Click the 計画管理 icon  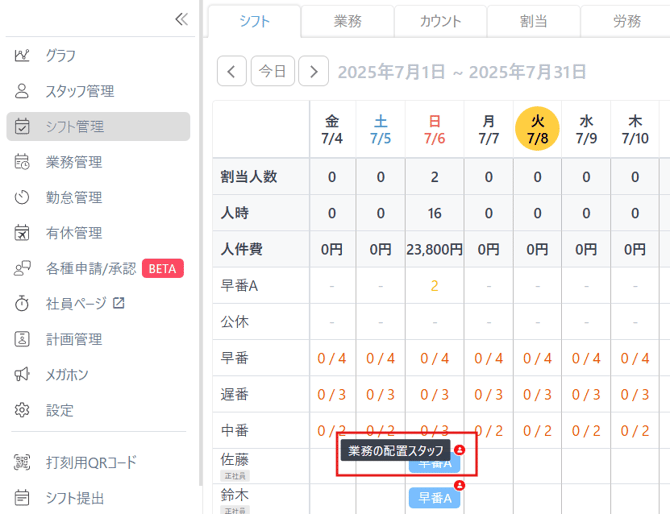click(23, 339)
